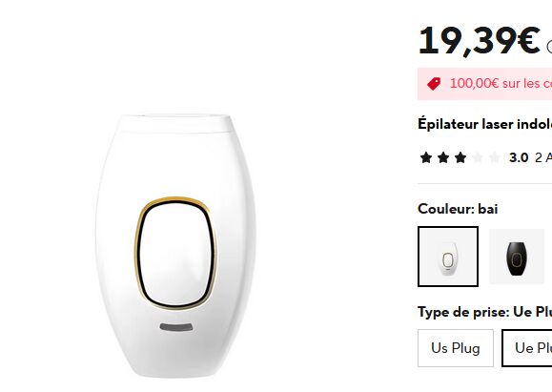This screenshot has height=392, width=552.
Task: Select the Us Plug option
Action: tap(456, 348)
